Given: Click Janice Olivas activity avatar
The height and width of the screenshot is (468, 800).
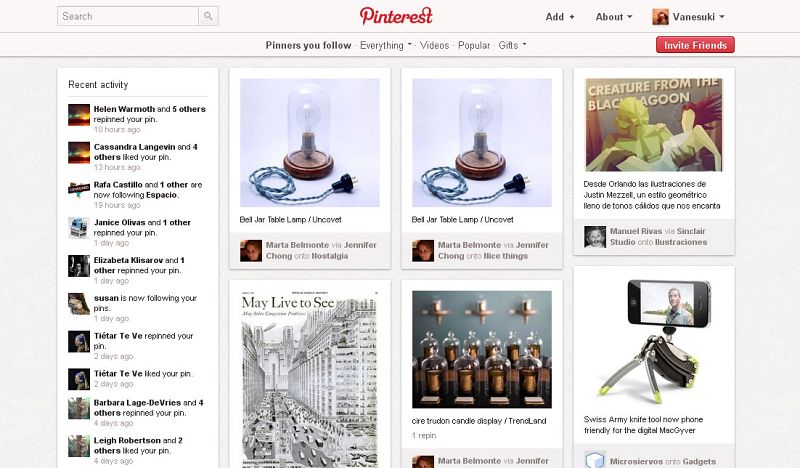Looking at the screenshot, I should tap(79, 228).
